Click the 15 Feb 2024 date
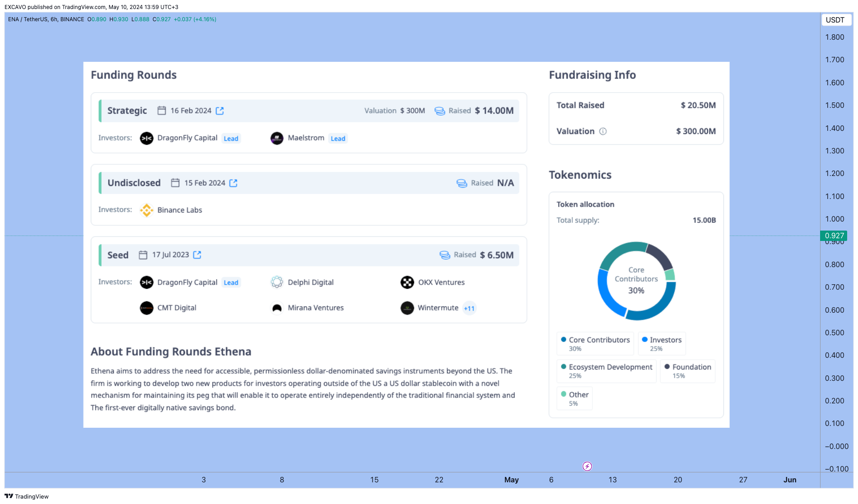This screenshot has width=858, height=504. pos(205,183)
